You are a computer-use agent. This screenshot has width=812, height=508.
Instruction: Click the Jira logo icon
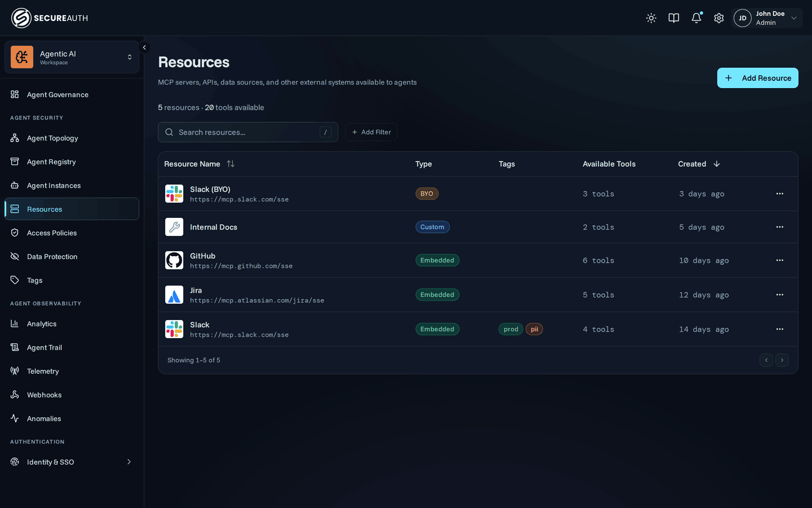174,295
